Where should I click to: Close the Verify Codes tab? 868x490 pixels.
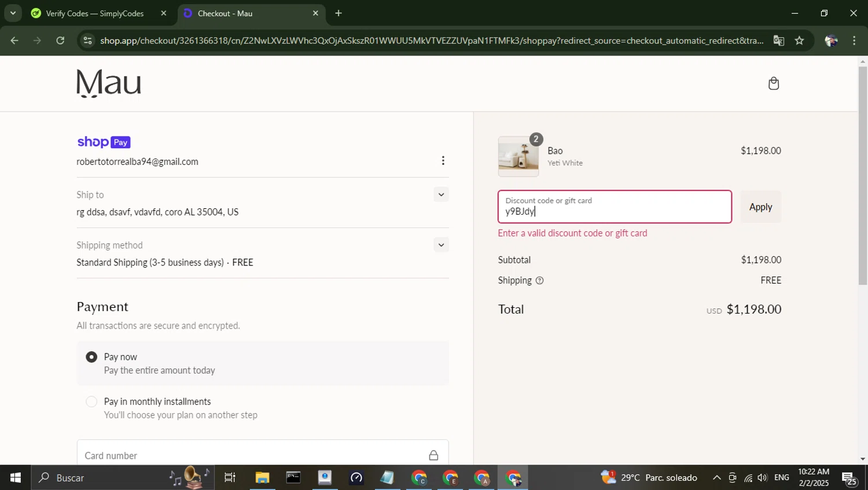click(163, 13)
